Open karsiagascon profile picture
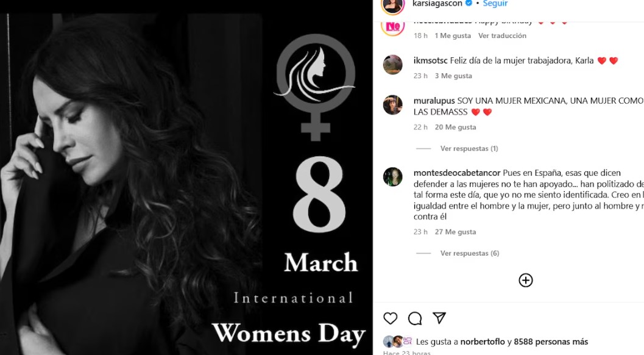 tap(393, 5)
